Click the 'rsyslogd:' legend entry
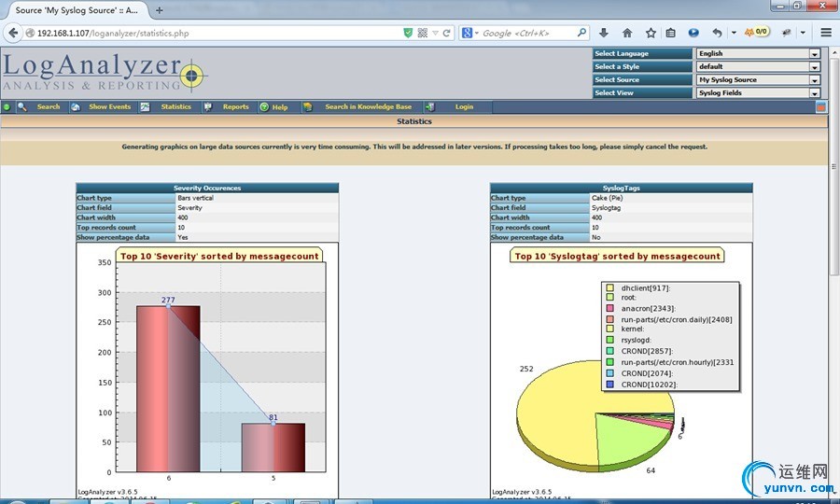This screenshot has height=504, width=840. click(637, 340)
